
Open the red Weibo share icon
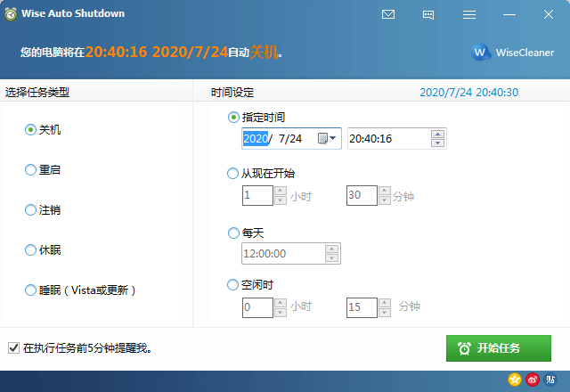[533, 380]
